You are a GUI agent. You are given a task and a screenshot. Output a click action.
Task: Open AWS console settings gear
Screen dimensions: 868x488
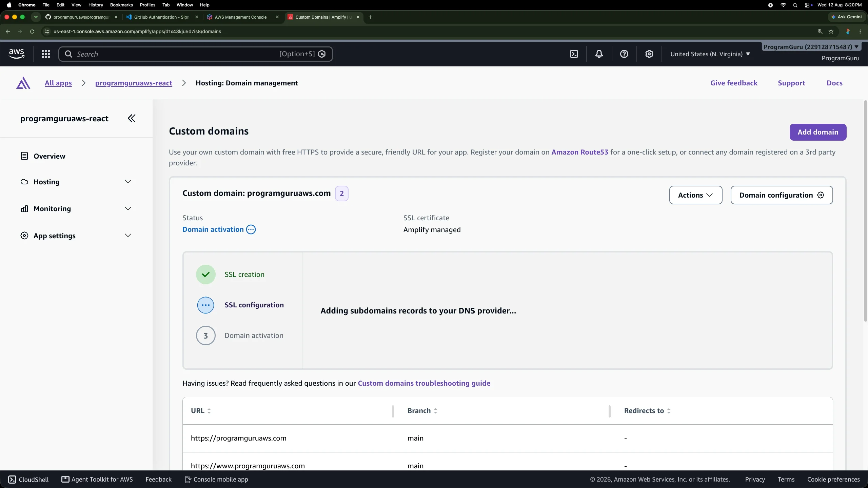tap(649, 54)
